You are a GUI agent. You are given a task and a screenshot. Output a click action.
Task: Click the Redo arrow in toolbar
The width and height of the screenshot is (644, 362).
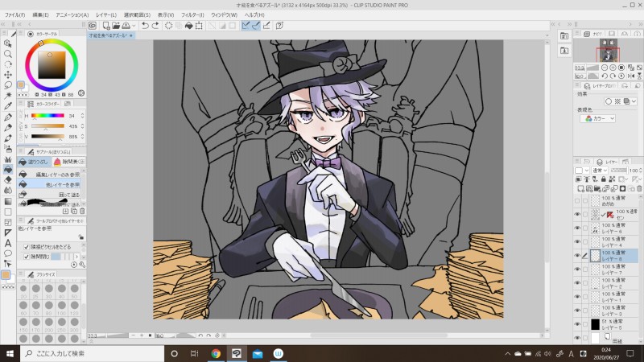click(x=155, y=26)
